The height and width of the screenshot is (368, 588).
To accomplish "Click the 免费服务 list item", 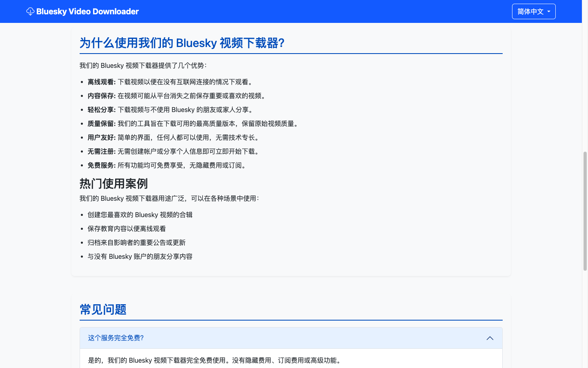I will pyautogui.click(x=168, y=165).
